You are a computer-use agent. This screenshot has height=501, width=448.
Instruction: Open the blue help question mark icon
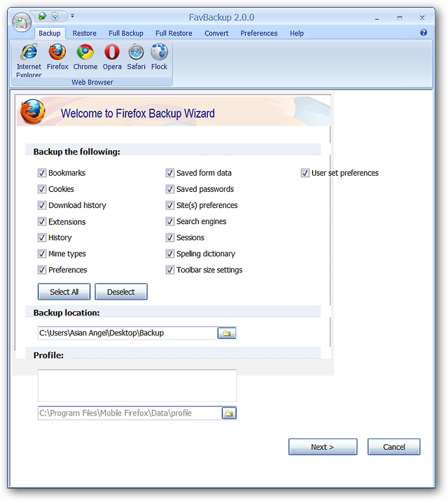coord(423,32)
